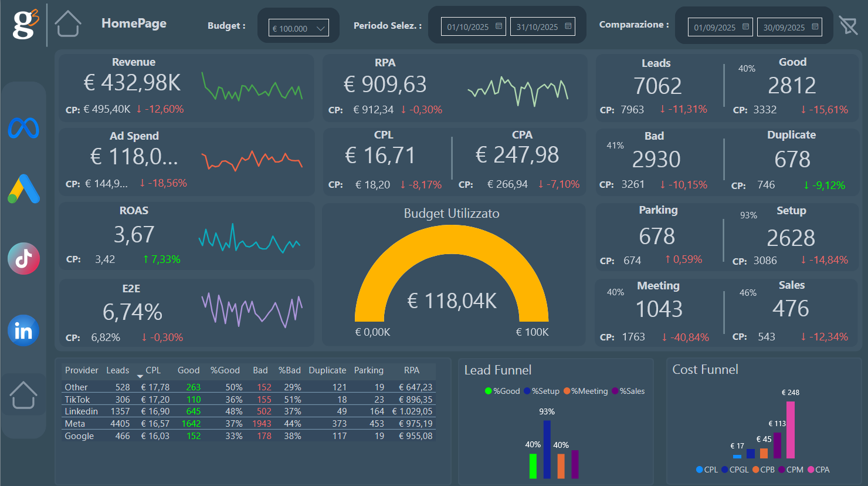Open the Meta platform icon in sidebar
868x486 pixels.
pos(23,128)
